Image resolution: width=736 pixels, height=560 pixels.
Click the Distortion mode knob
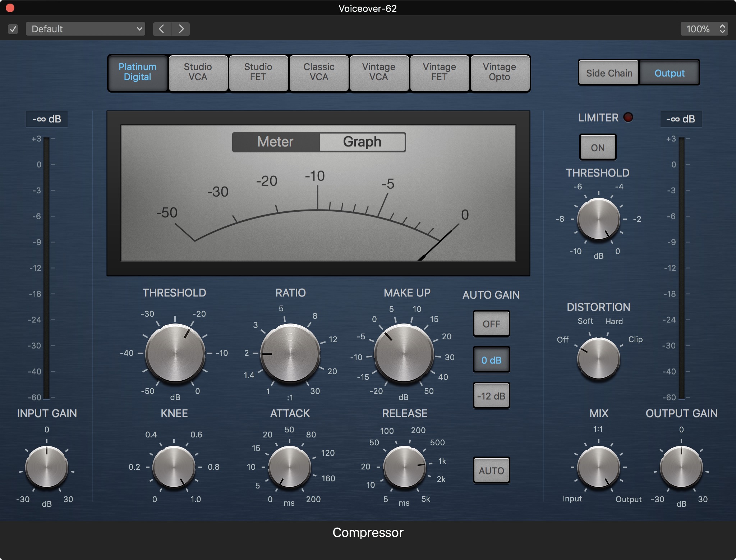click(x=598, y=358)
